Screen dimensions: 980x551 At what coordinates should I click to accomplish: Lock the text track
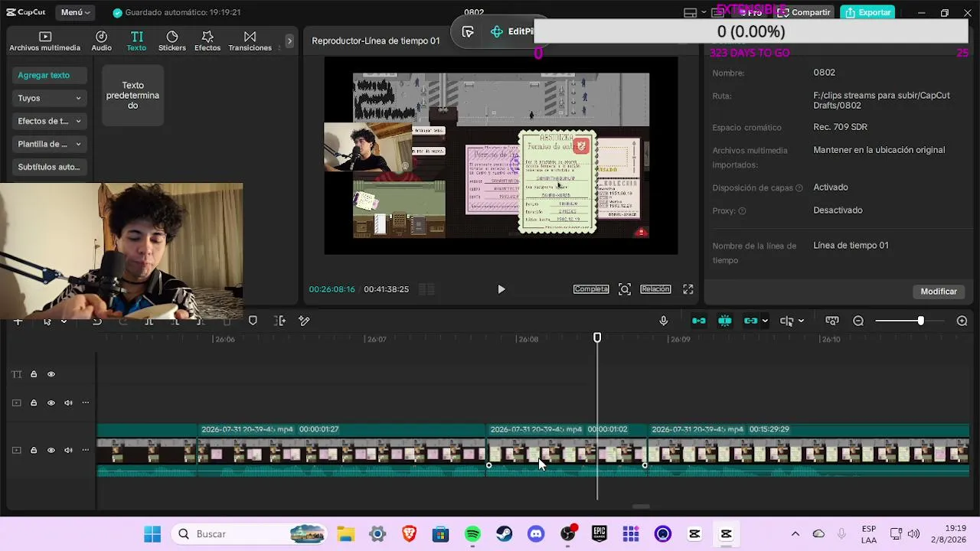[34, 374]
